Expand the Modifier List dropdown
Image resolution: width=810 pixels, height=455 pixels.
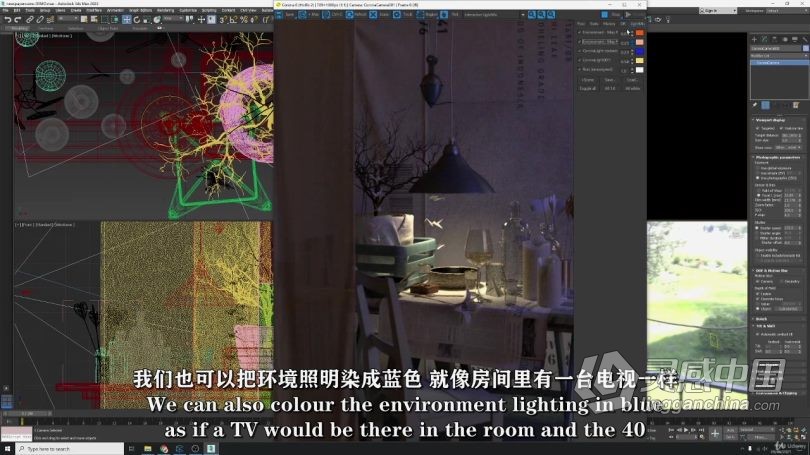pos(779,55)
